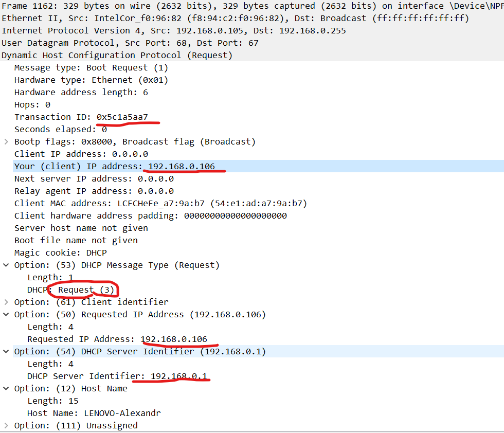504x433 pixels.
Task: Select the Frame 1162 summary line
Action: click(x=252, y=6)
